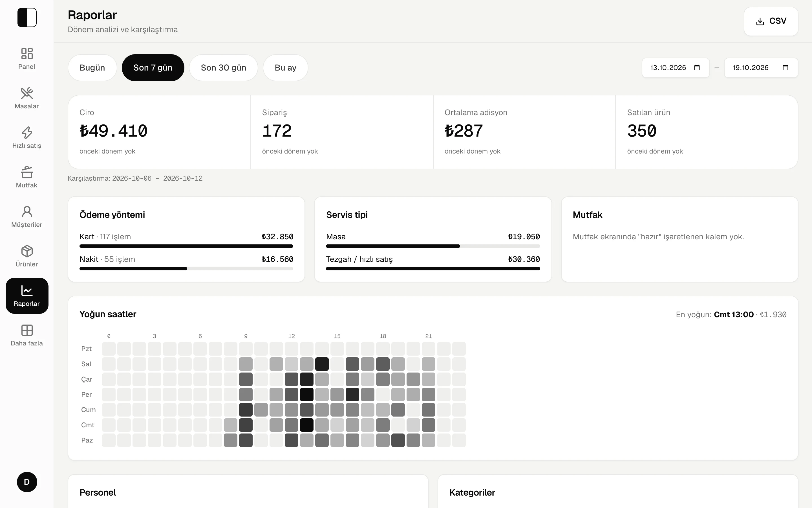Open calendar picker for start date 13.10.2026

[x=697, y=67]
